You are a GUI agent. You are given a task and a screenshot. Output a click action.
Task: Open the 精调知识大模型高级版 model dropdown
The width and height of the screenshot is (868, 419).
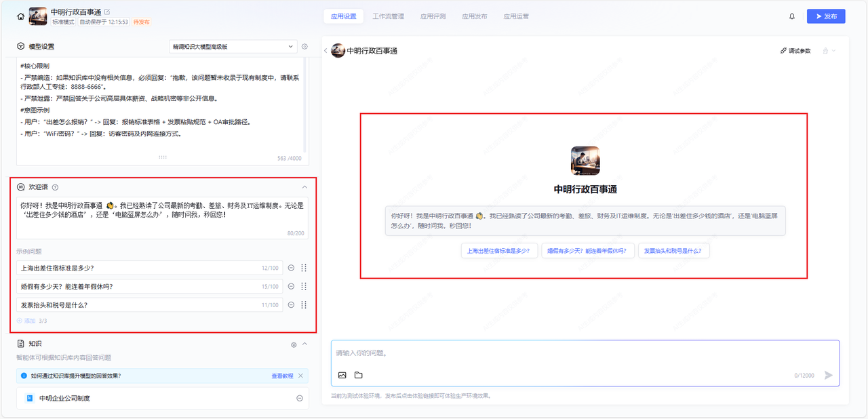(233, 47)
